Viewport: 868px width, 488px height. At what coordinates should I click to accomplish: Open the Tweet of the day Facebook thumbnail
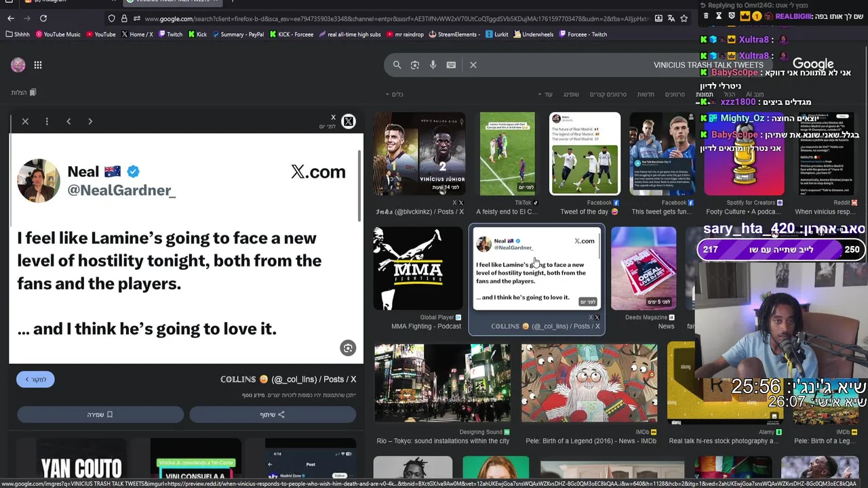point(585,154)
